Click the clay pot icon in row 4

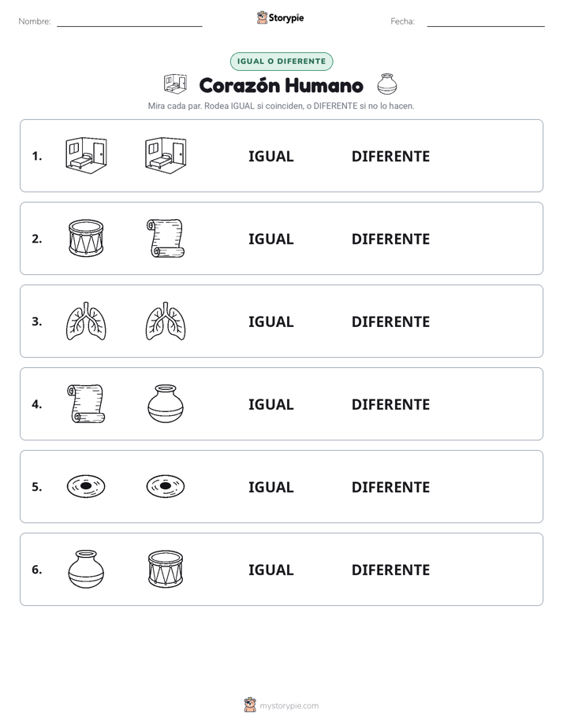click(x=166, y=403)
